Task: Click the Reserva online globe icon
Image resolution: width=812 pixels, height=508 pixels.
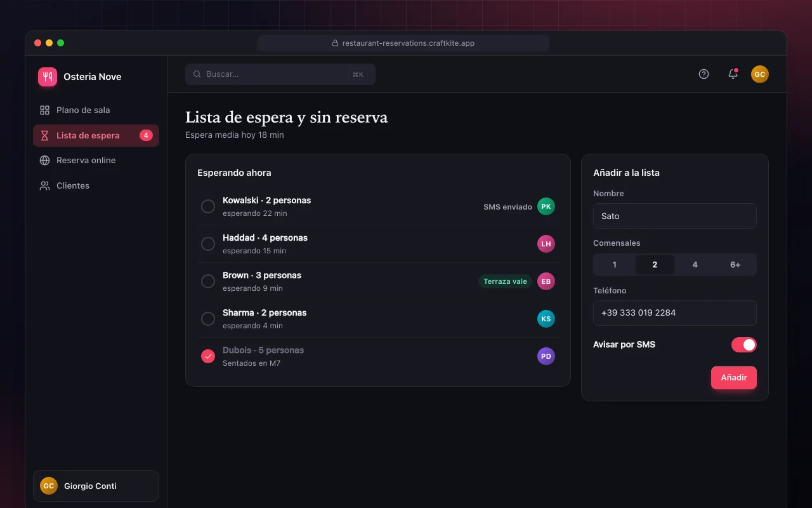Action: (44, 160)
